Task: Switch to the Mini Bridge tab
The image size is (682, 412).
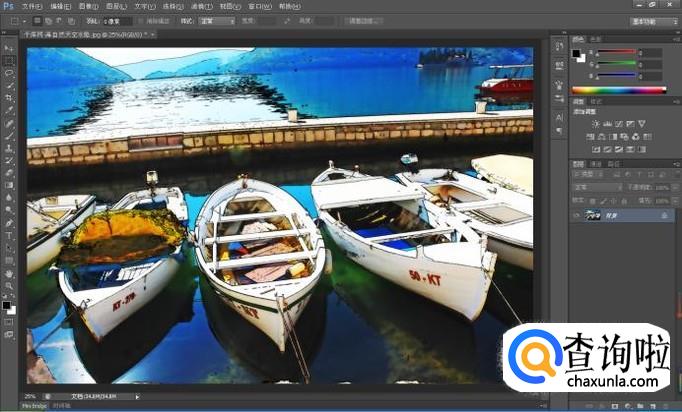Action: [x=12, y=407]
